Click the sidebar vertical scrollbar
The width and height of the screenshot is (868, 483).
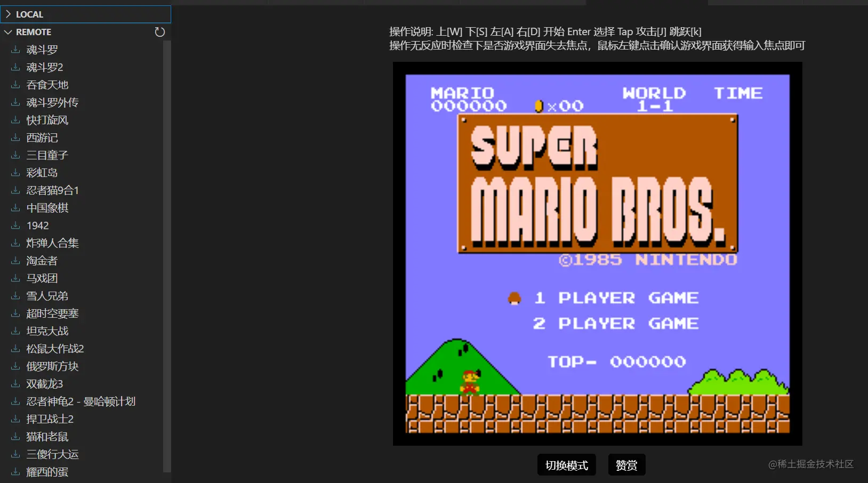(167, 256)
